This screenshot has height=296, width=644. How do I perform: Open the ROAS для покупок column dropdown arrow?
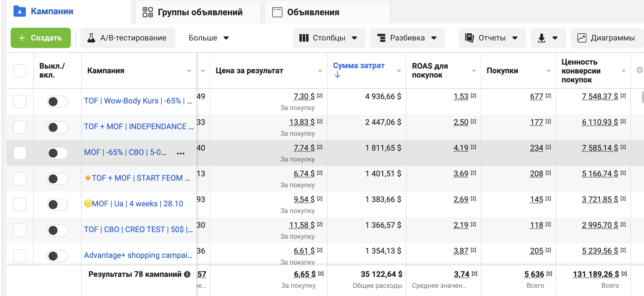point(474,71)
